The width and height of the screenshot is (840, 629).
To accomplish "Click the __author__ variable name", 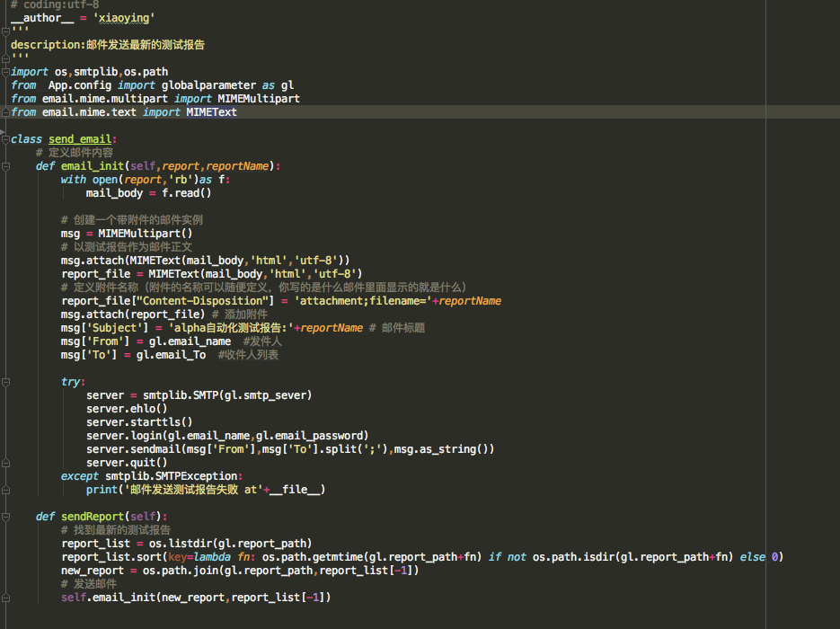I will (x=42, y=18).
